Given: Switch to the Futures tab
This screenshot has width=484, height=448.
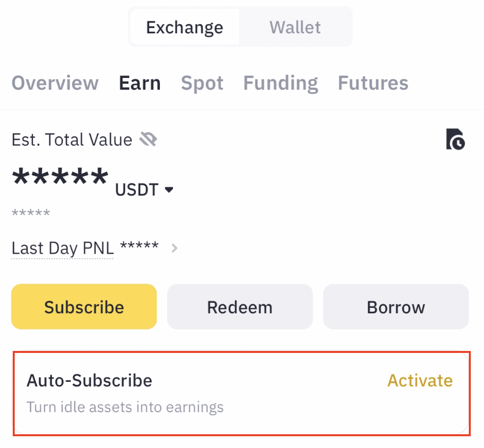Looking at the screenshot, I should point(373,83).
